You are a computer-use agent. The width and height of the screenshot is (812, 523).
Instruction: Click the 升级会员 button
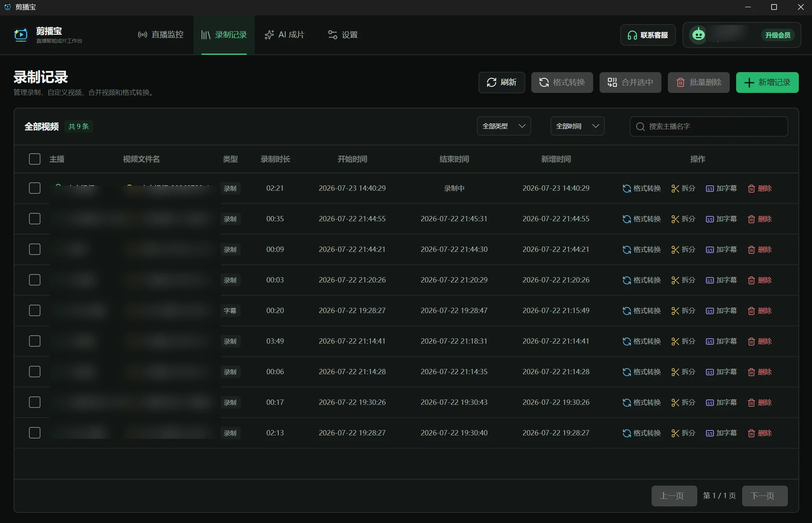point(778,35)
